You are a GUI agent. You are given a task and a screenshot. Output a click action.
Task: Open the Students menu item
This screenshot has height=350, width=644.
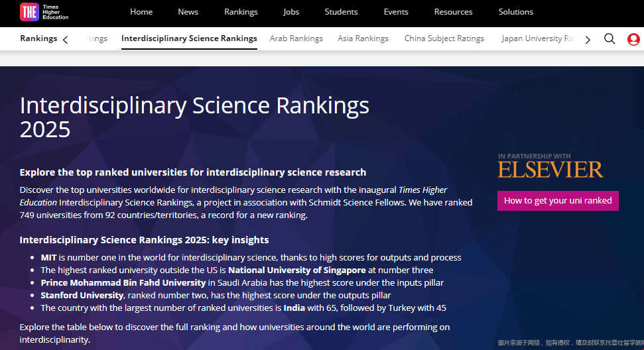pos(342,12)
